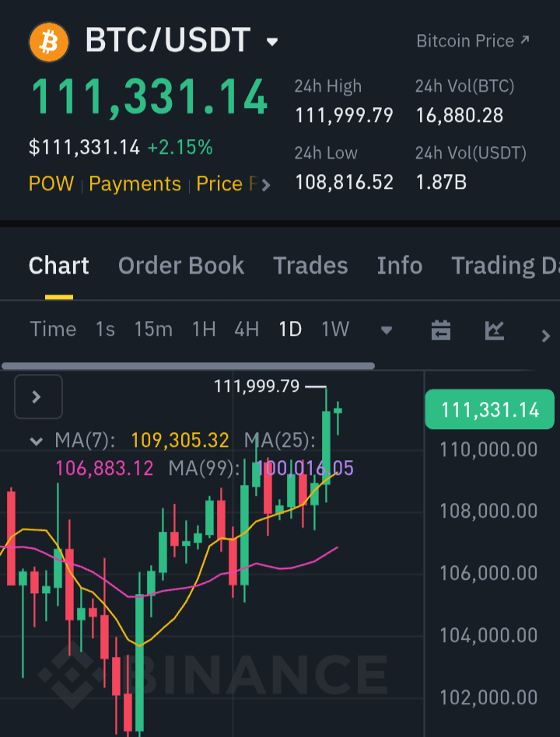Click the 111,999.79 high marker on chart
Screen dimensions: 560x737
pos(257,386)
